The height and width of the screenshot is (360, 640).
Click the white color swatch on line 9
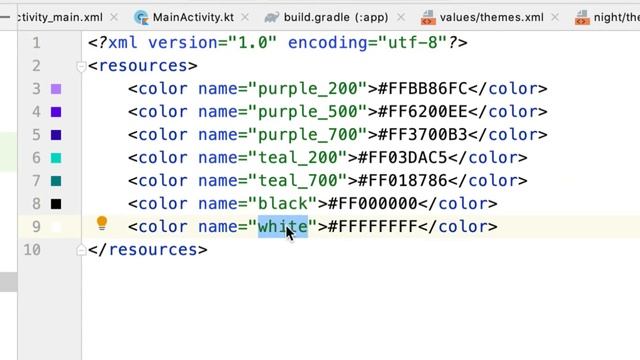[x=56, y=227]
